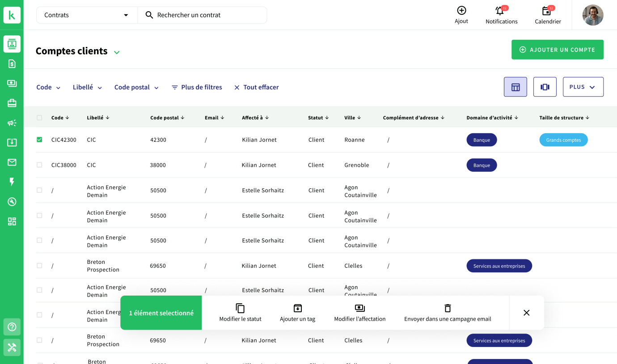Click the megaphone campaign icon in sidebar

(x=12, y=123)
